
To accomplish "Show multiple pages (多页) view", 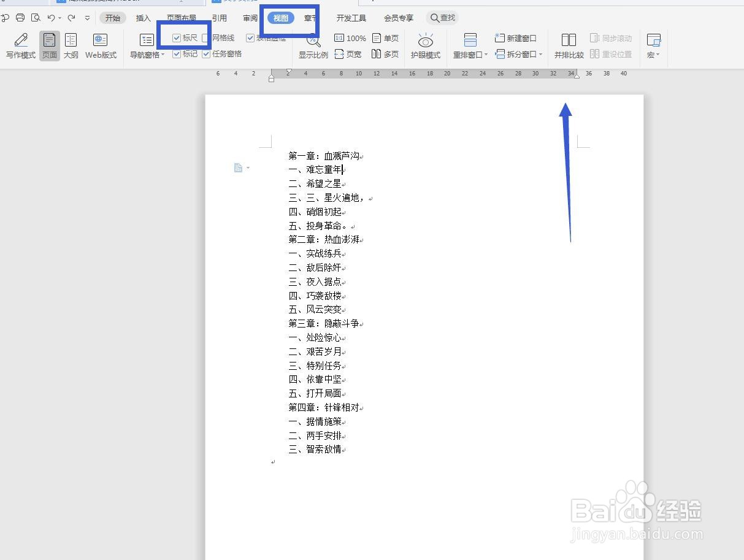I will coord(385,54).
